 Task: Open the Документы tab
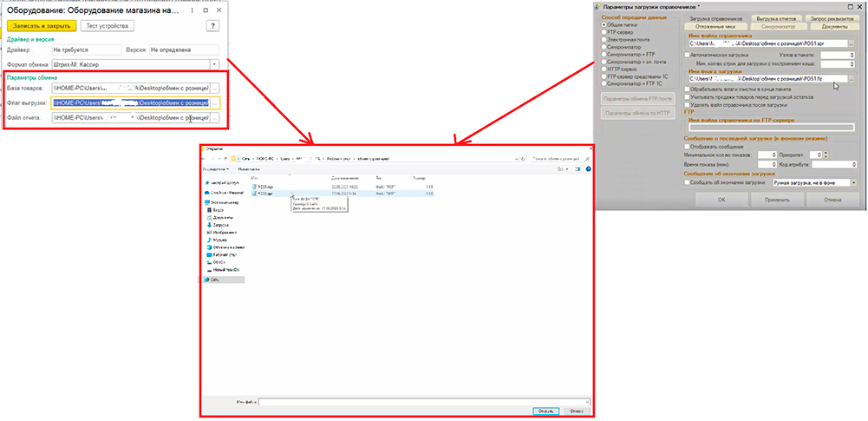pyautogui.click(x=822, y=26)
